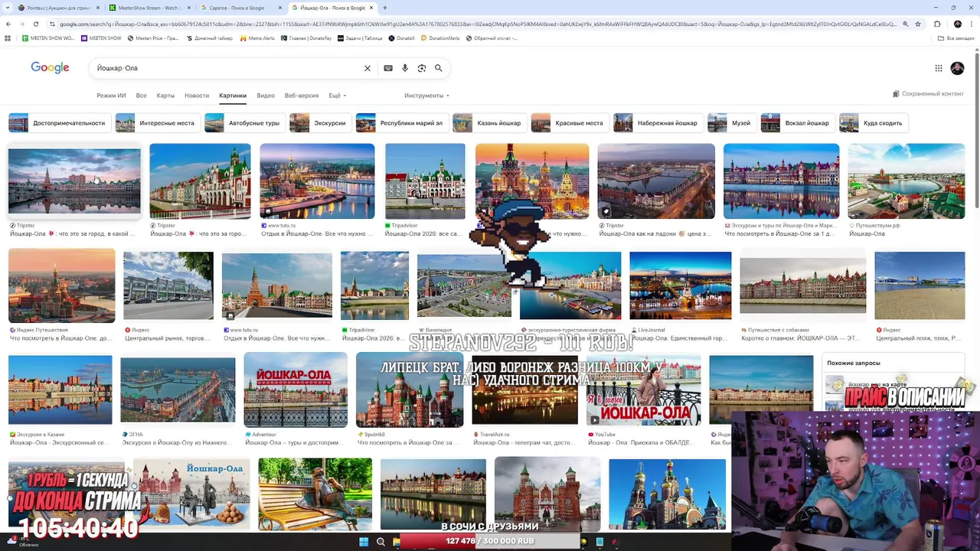
Task: Select the Все results tab
Action: tap(141, 96)
